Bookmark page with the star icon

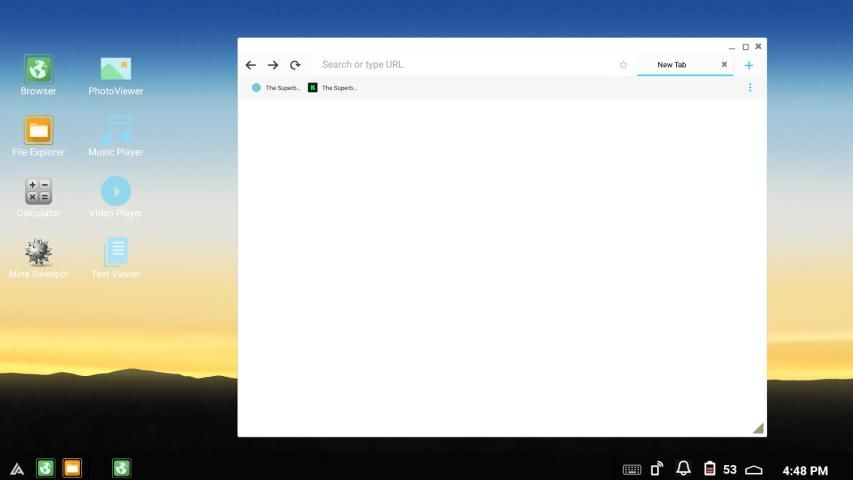coord(623,65)
